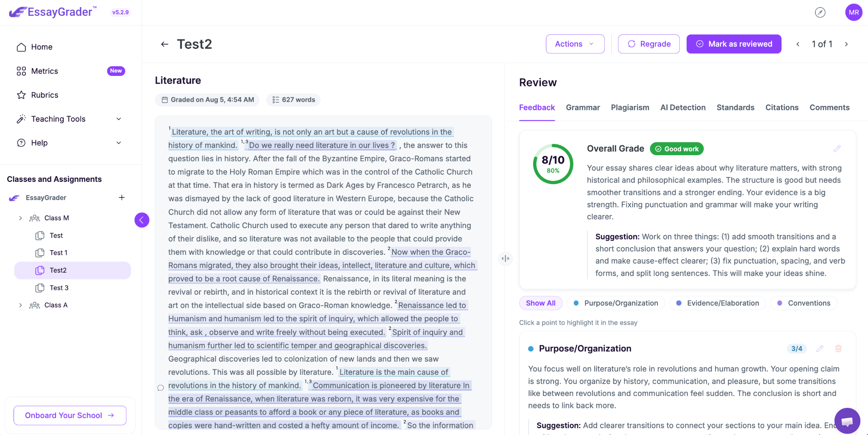868x435 pixels.
Task: Expand the Class A tree node
Action: (20, 305)
